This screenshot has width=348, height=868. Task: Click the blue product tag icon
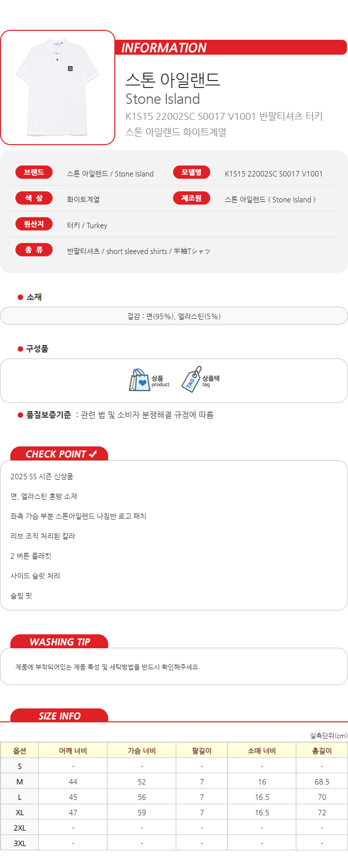pyautogui.click(x=191, y=380)
